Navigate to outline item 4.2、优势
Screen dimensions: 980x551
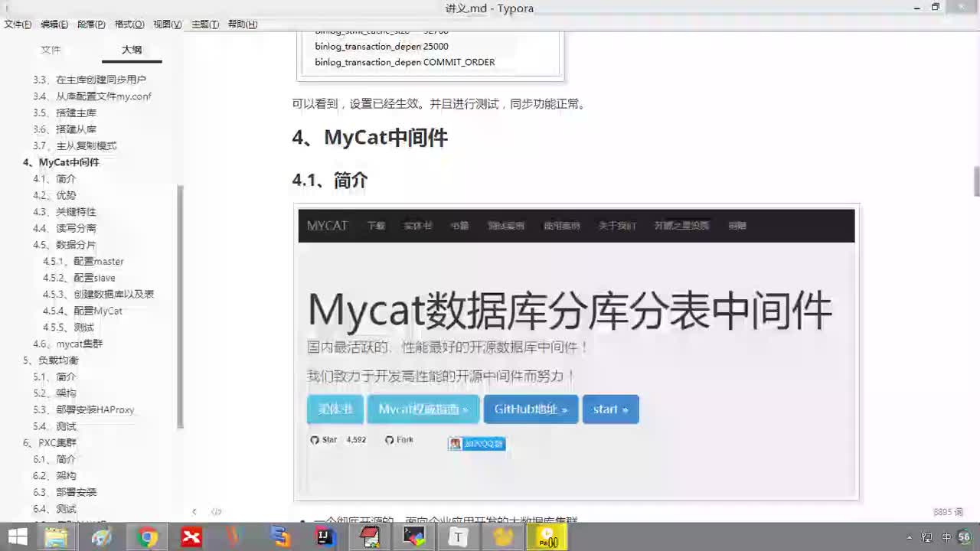54,195
